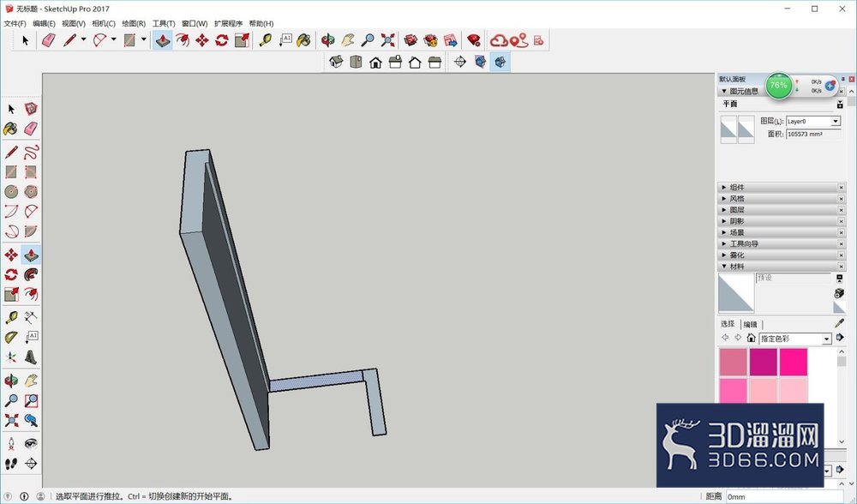Open the Layer0 layer dropdown
The width and height of the screenshot is (857, 504).
coord(835,122)
